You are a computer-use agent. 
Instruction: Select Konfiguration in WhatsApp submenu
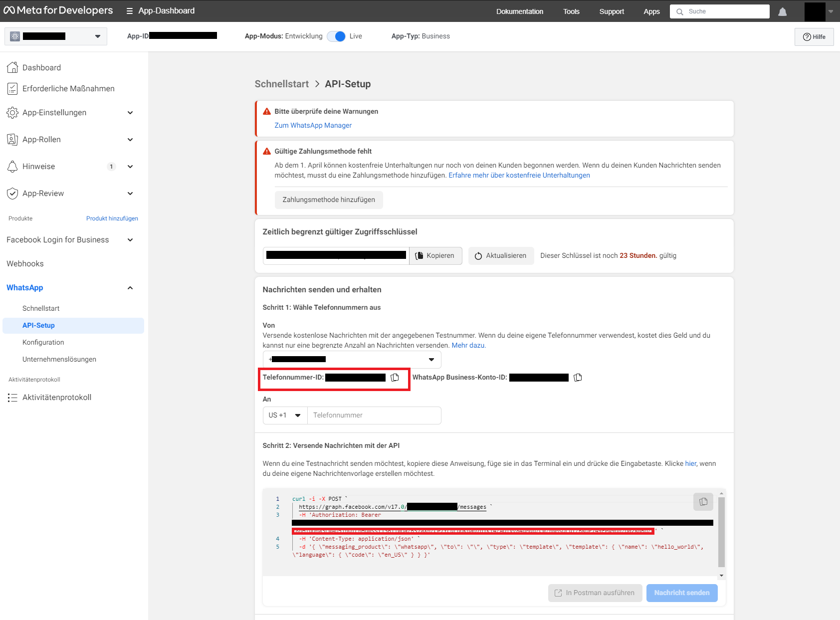43,342
